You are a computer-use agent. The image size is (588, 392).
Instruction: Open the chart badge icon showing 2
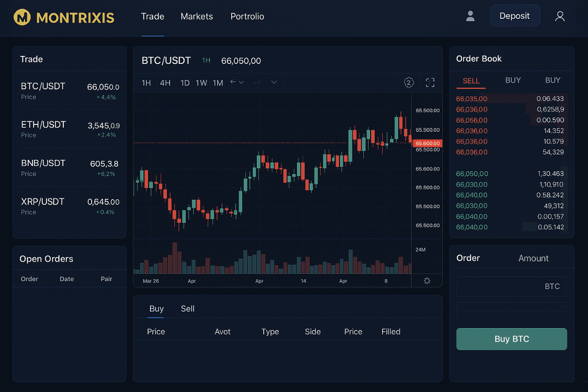(x=409, y=83)
